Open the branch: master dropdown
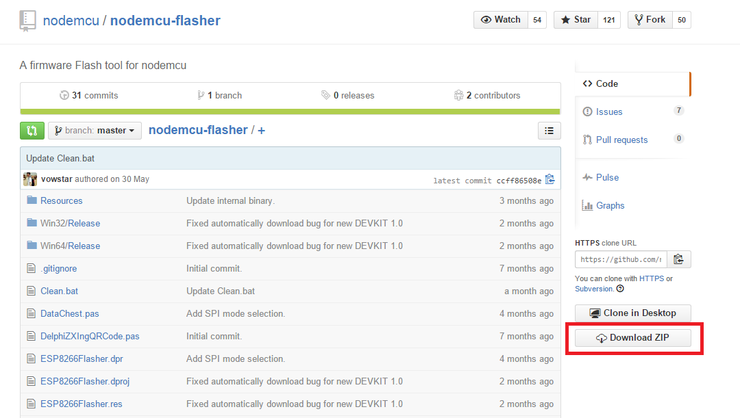 [95, 131]
